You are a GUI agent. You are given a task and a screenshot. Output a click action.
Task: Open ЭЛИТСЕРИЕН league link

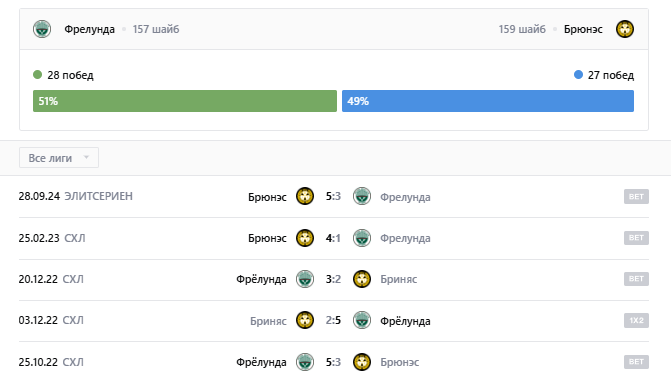click(x=98, y=196)
